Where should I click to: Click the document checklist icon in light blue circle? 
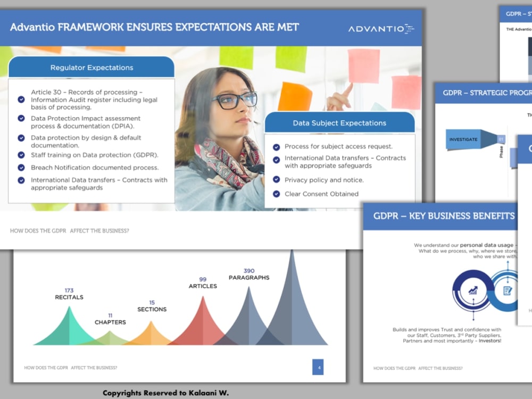pos(508,291)
